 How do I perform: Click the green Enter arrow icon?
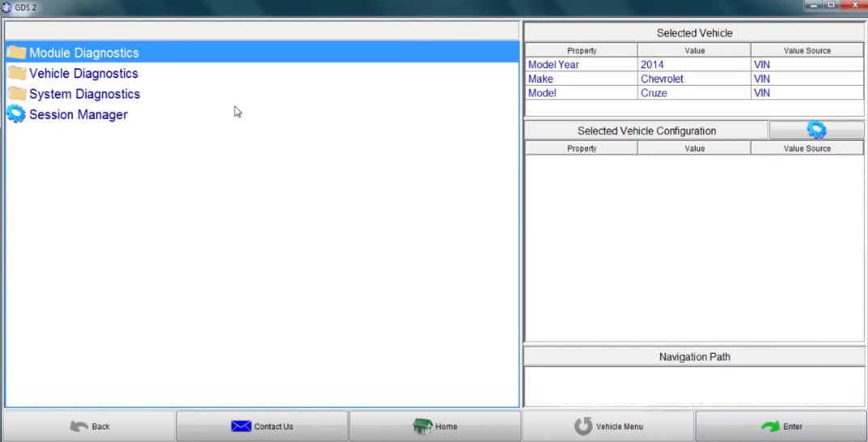coord(770,426)
